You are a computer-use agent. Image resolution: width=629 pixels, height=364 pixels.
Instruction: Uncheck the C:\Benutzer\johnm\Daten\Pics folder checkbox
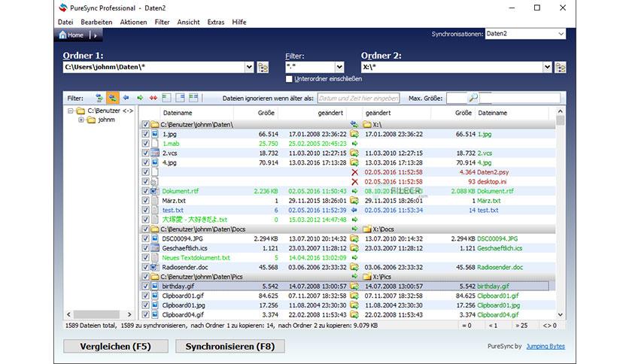[x=145, y=277]
